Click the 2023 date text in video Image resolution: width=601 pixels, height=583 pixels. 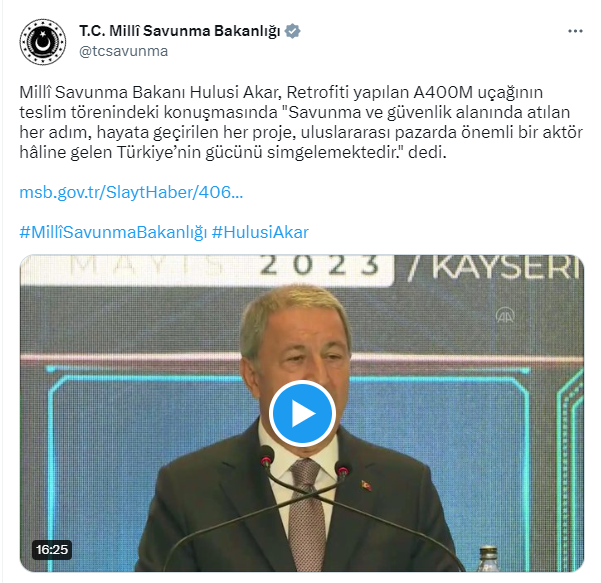click(x=320, y=265)
